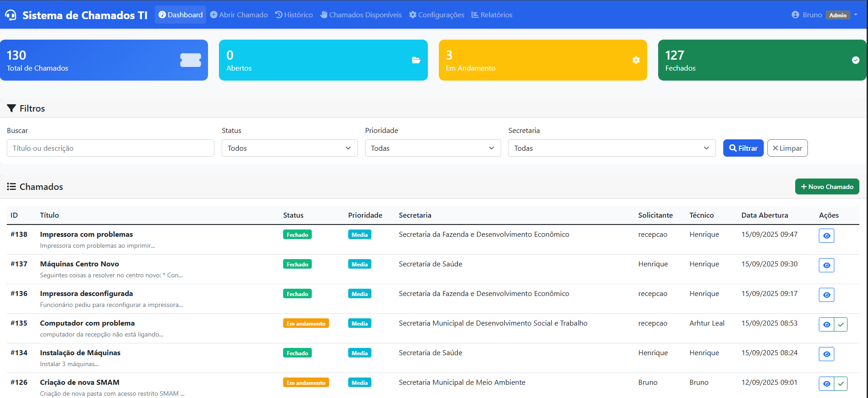Click the 127 Fechados card
Image resolution: width=868 pixels, height=398 pixels.
click(762, 60)
